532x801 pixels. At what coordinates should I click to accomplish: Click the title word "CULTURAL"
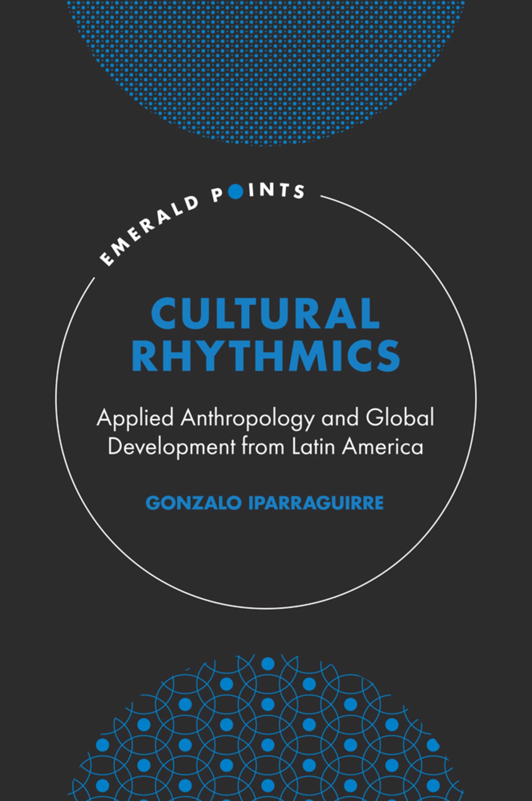(x=266, y=314)
